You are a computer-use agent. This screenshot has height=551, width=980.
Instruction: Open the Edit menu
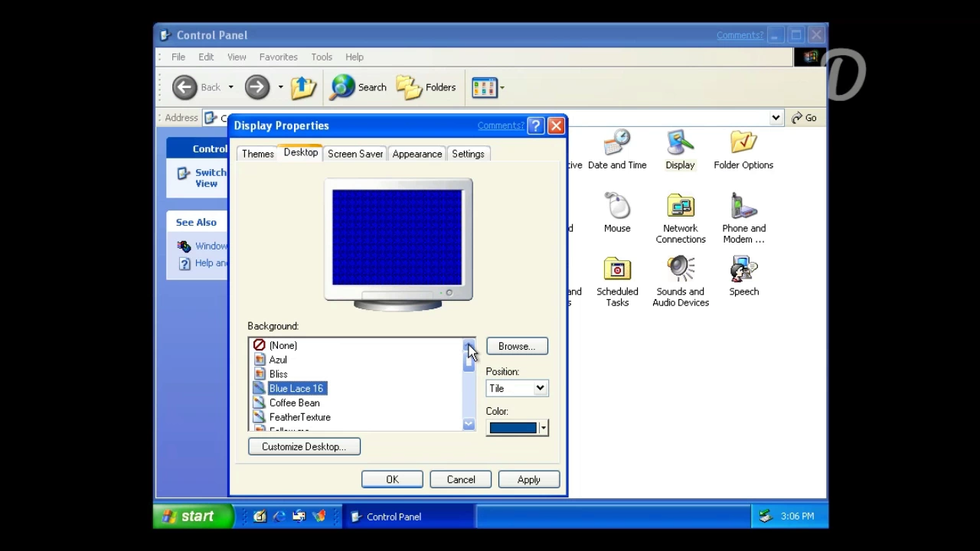click(x=206, y=57)
